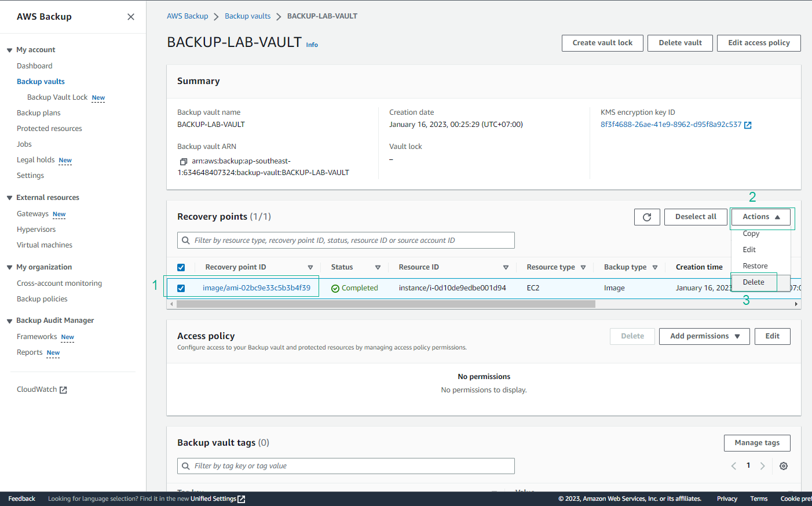Click Create vault lock button
The image size is (812, 506).
tap(602, 43)
